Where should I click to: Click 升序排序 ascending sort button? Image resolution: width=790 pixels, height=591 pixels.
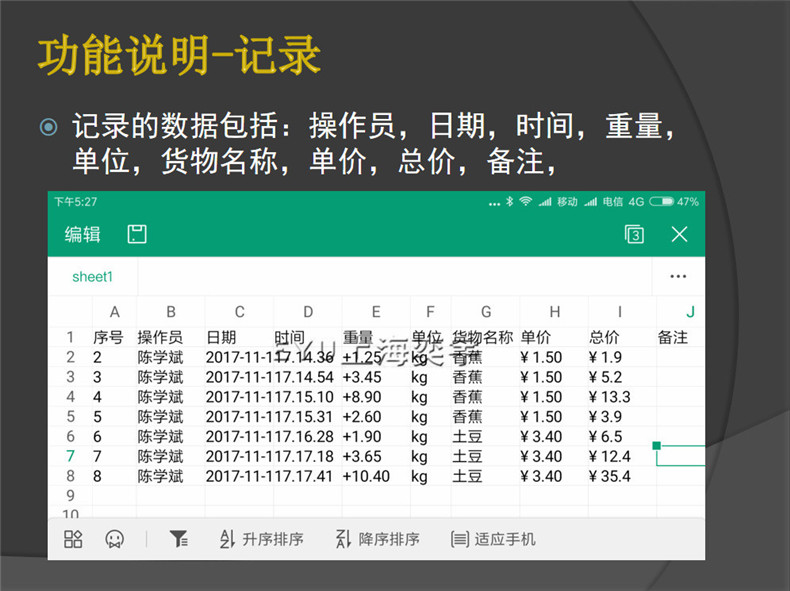[x=261, y=539]
